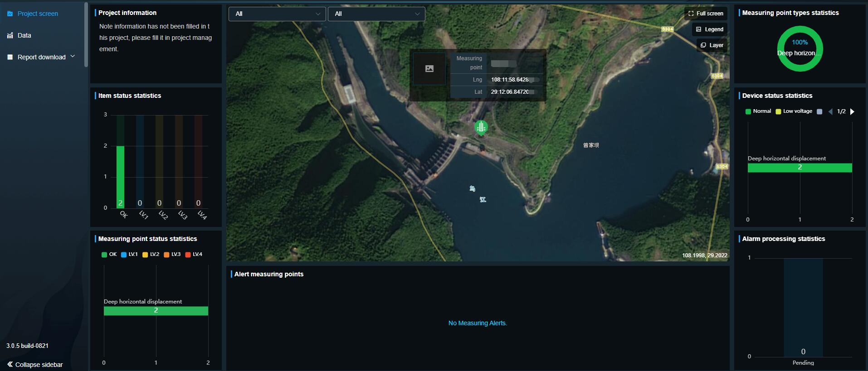This screenshot has height=371, width=868.
Task: Click the green measuring point map marker
Action: (x=481, y=127)
